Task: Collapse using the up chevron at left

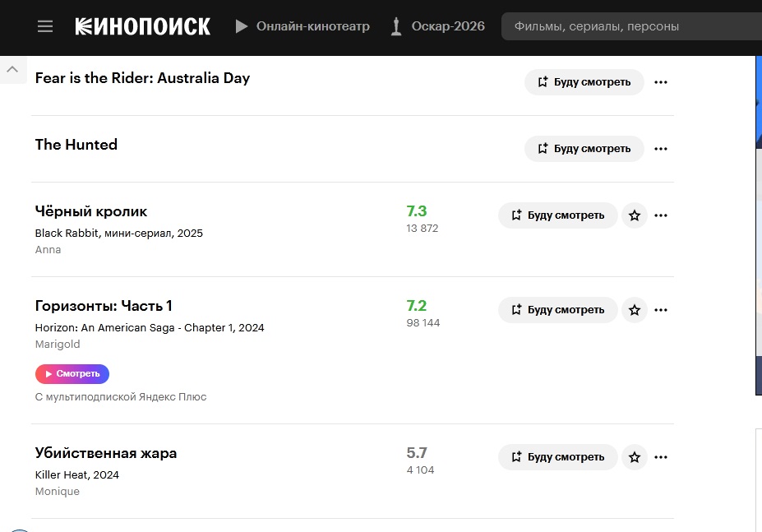Action: (12, 70)
